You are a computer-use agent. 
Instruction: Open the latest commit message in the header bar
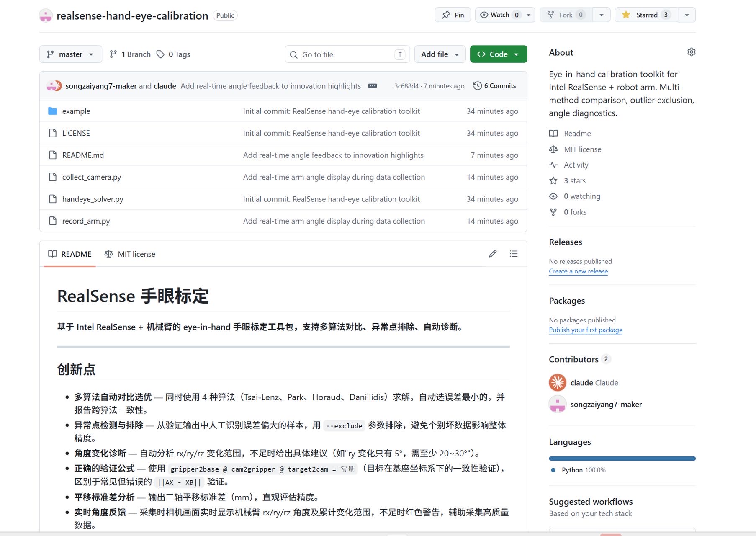coord(270,86)
